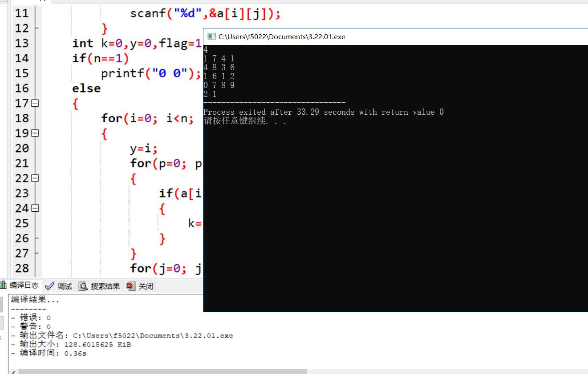This screenshot has width=588, height=374.
Task: Click the 'for(j=0; j' code on line 28
Action: (166, 268)
